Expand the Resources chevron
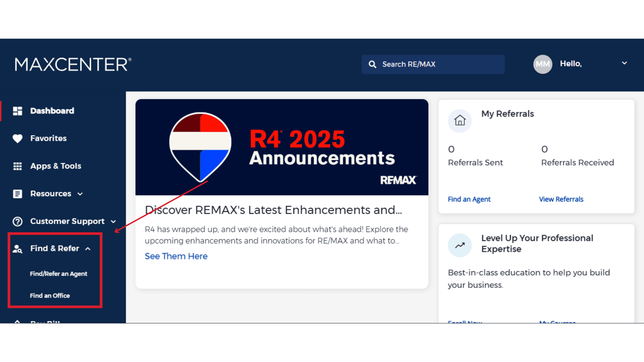 coord(80,194)
